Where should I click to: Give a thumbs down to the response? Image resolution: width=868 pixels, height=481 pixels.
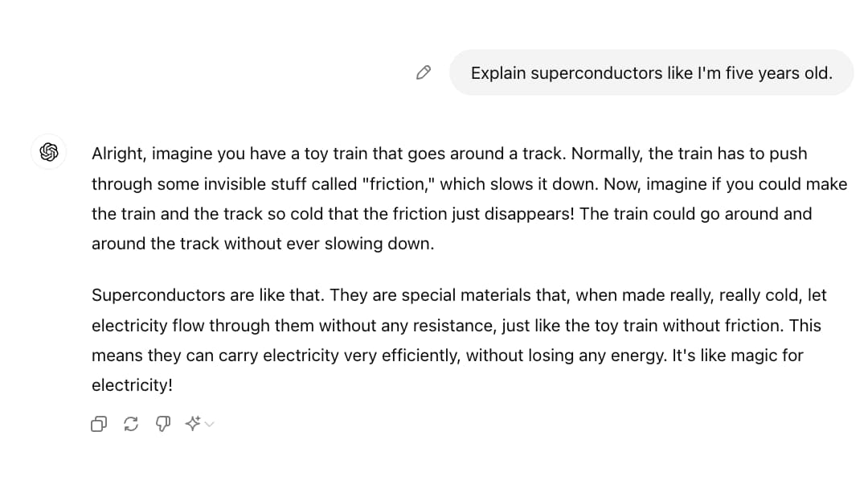[163, 424]
